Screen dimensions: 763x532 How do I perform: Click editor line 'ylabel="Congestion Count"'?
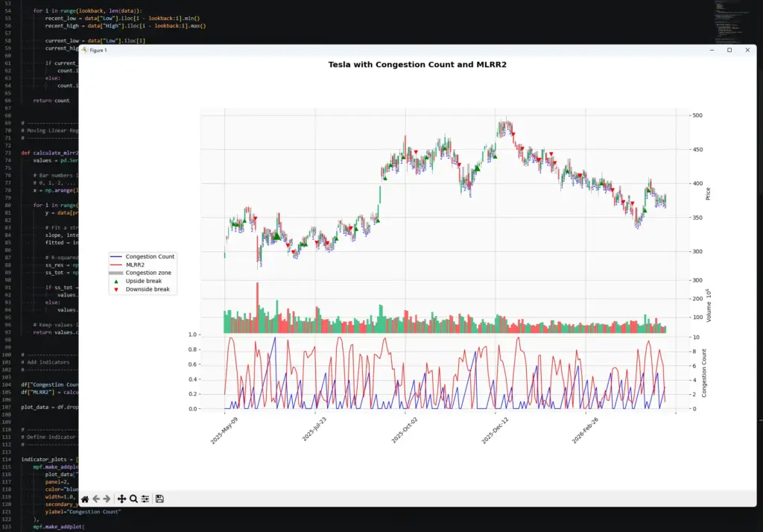83,512
